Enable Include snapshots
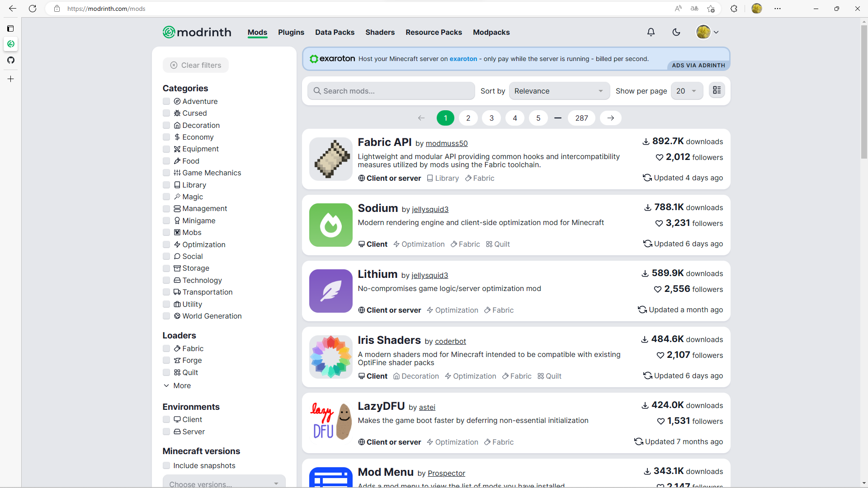 (166, 465)
